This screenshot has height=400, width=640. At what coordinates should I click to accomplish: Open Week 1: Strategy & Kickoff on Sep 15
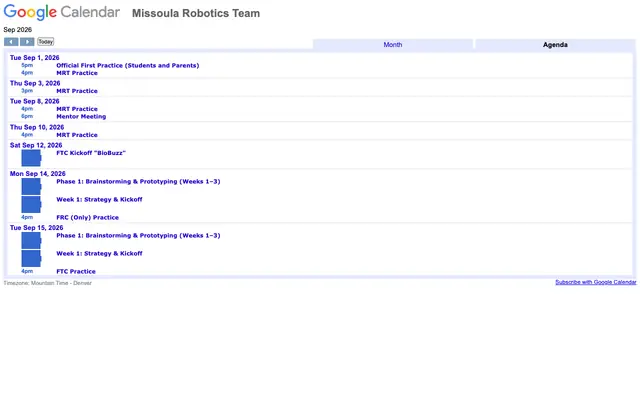pyautogui.click(x=99, y=253)
